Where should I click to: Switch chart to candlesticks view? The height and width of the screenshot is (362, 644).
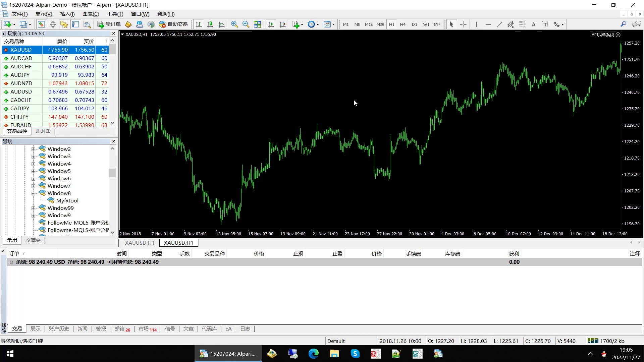click(210, 24)
